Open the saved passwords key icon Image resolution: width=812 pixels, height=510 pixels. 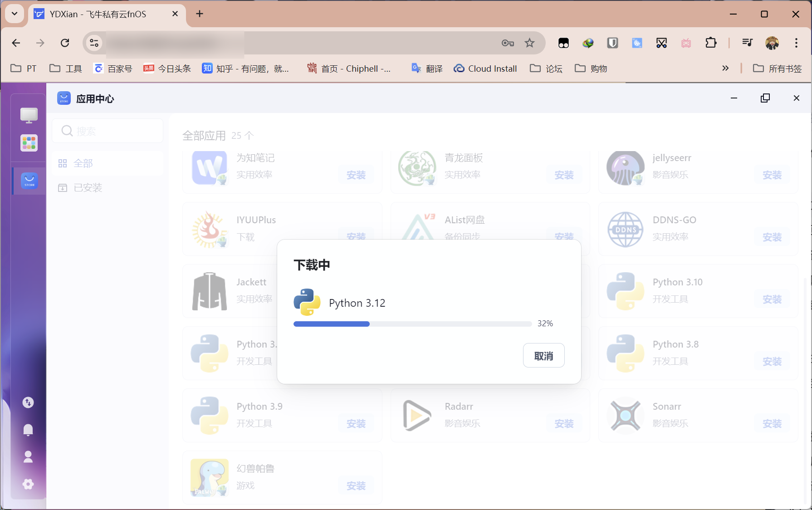click(508, 43)
